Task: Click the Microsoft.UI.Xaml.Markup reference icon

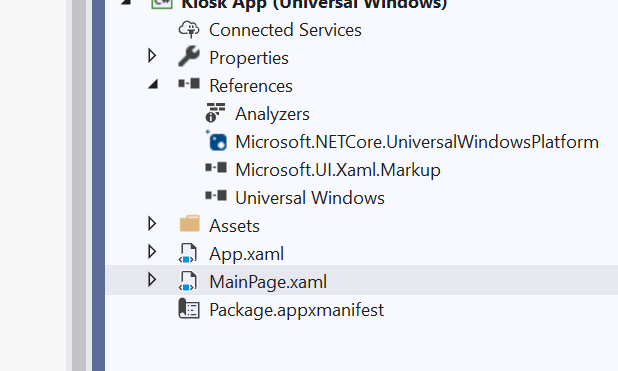Action: click(x=216, y=168)
